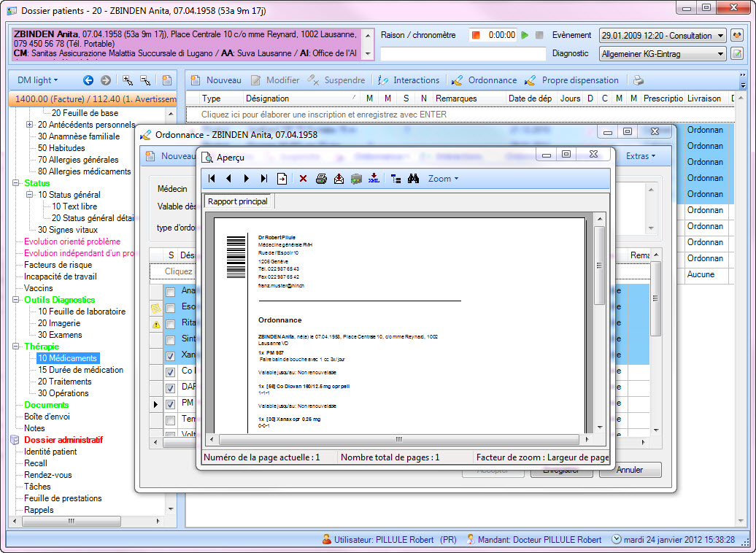The height and width of the screenshot is (553, 756).
Task: Uncheck the DAF row checkbox
Action: pyautogui.click(x=170, y=388)
